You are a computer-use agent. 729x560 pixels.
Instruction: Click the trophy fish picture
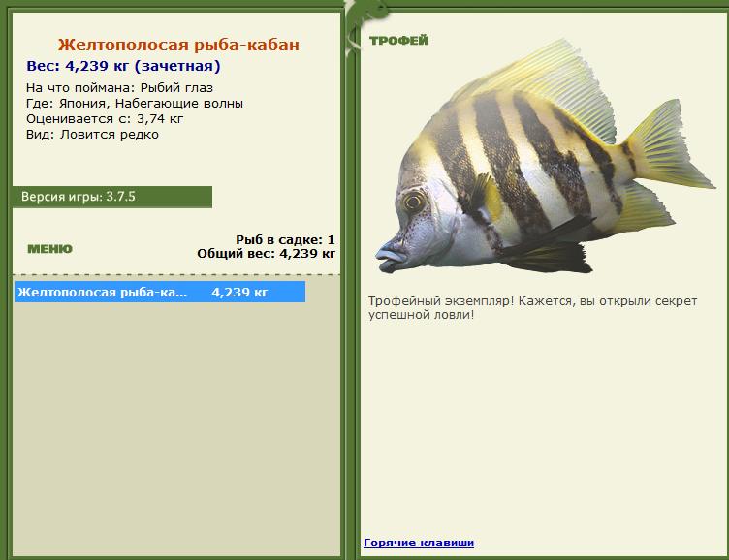[545, 158]
